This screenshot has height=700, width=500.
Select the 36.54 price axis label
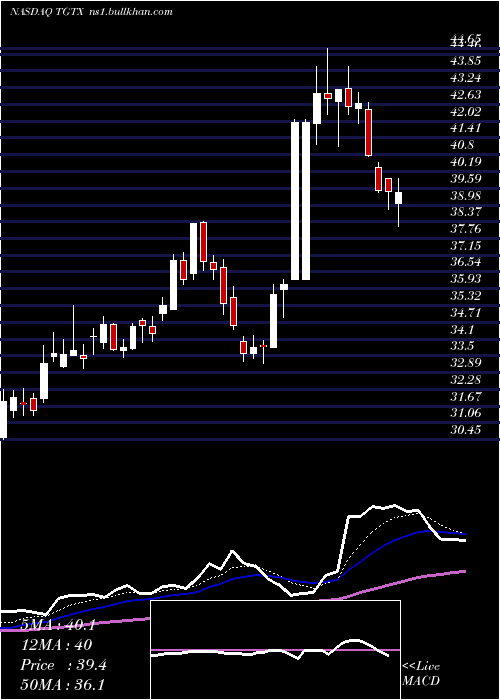coord(464,263)
